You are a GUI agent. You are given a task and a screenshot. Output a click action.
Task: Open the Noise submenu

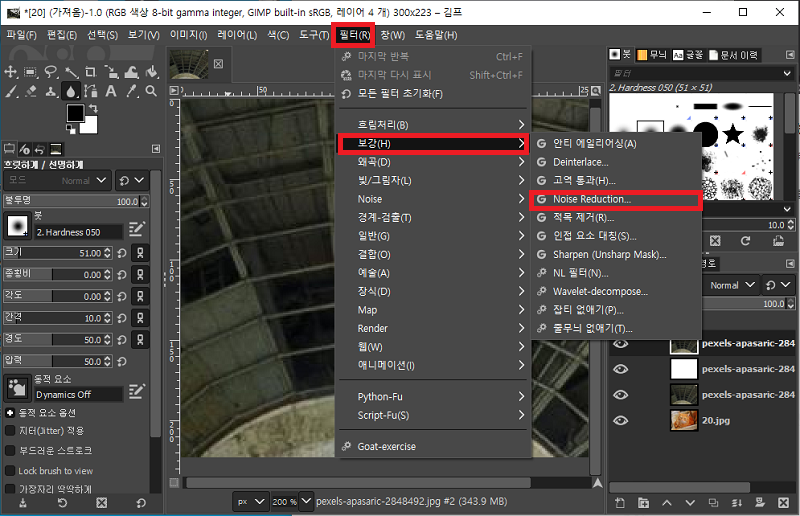point(433,199)
